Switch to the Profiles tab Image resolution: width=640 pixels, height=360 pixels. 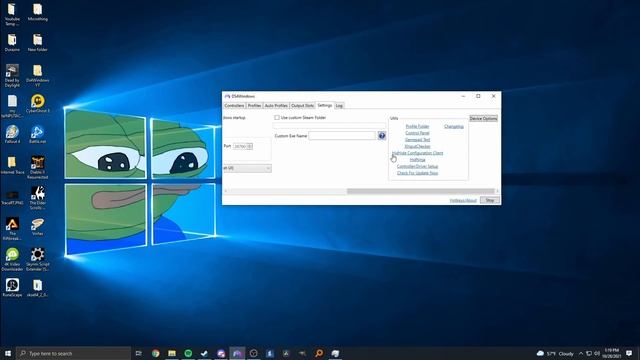point(254,106)
